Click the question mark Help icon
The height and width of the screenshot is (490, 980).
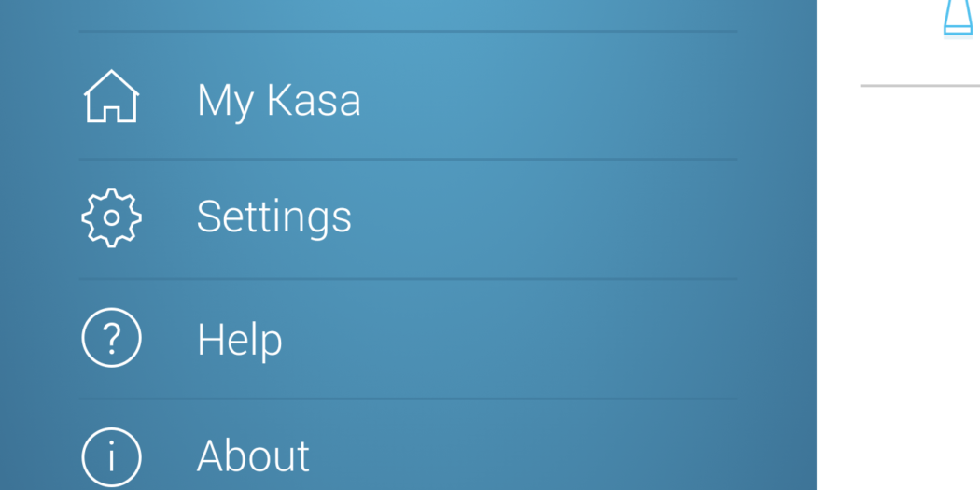(111, 338)
